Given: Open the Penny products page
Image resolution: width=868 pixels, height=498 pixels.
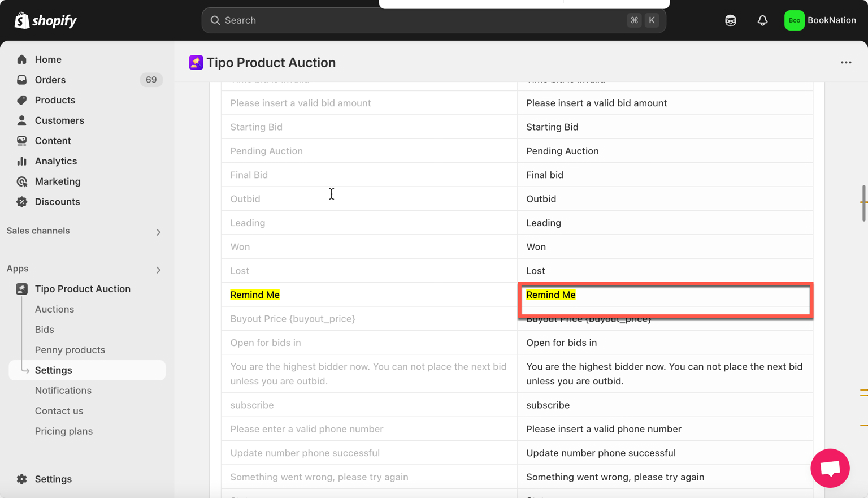Looking at the screenshot, I should (70, 350).
